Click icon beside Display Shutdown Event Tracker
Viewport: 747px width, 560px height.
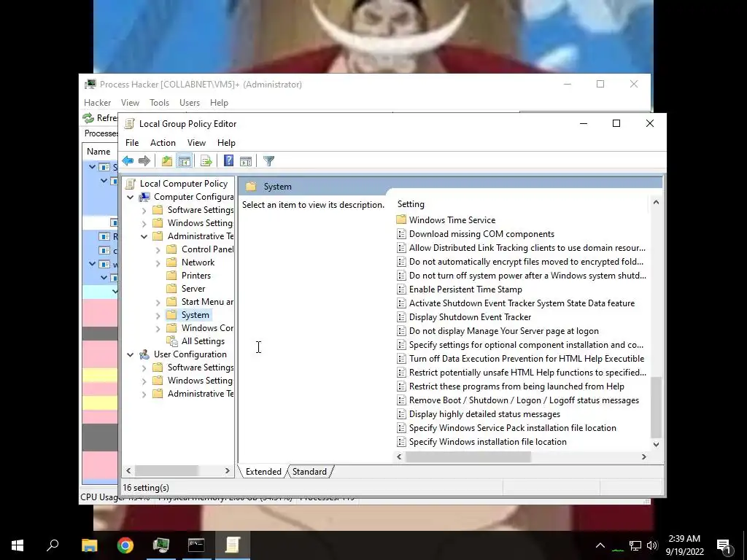coord(401,316)
